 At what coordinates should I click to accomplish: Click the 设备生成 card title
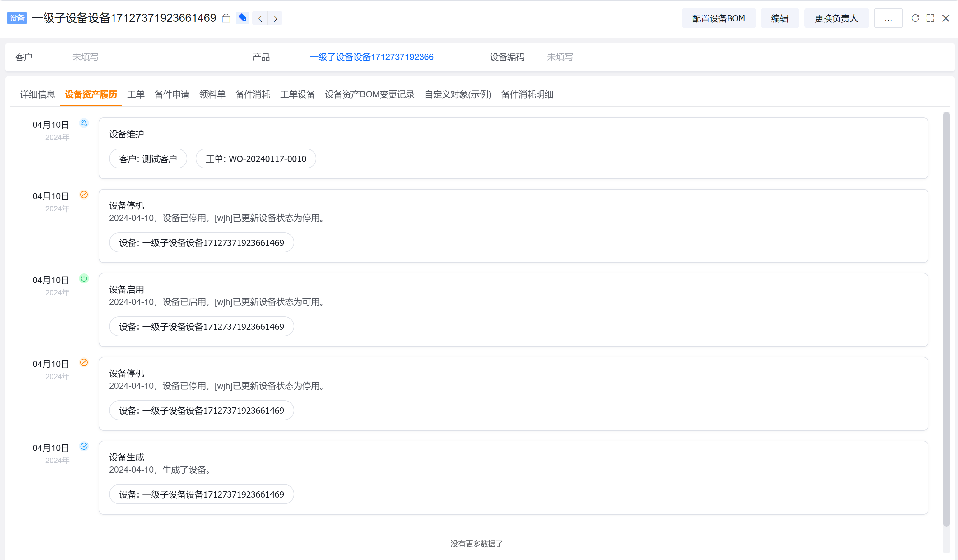click(127, 457)
